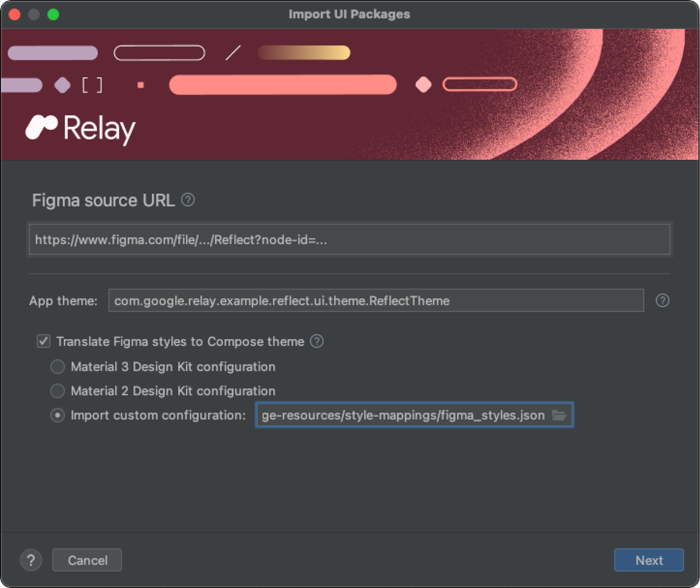Select Import custom configuration option
700x588 pixels.
coord(57,415)
